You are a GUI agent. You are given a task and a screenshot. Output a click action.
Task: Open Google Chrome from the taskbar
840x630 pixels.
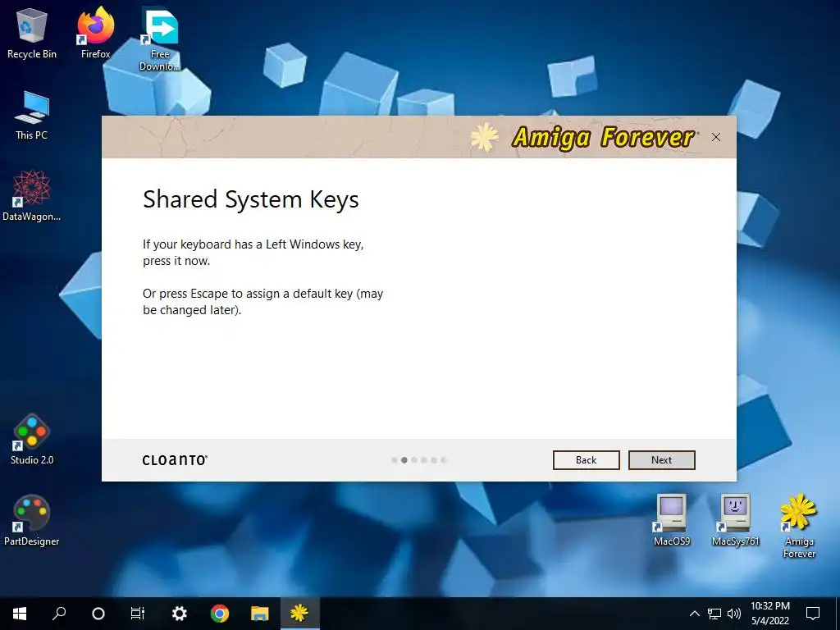click(220, 614)
